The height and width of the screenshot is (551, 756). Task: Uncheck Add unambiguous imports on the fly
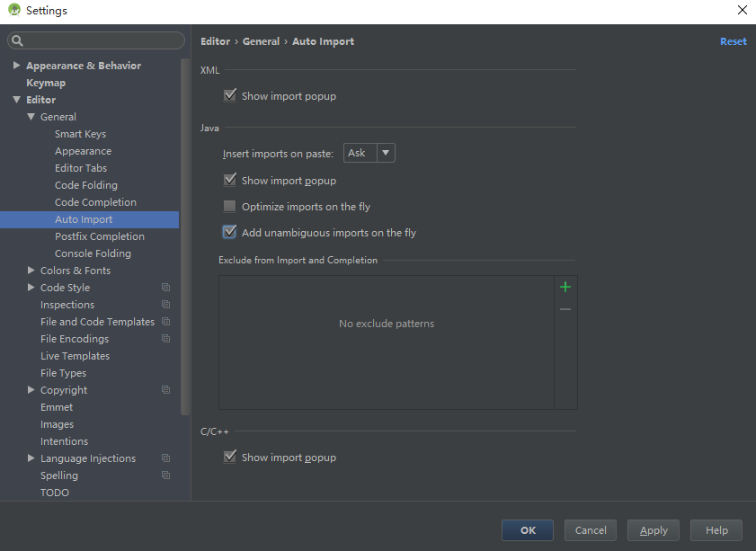pos(230,233)
